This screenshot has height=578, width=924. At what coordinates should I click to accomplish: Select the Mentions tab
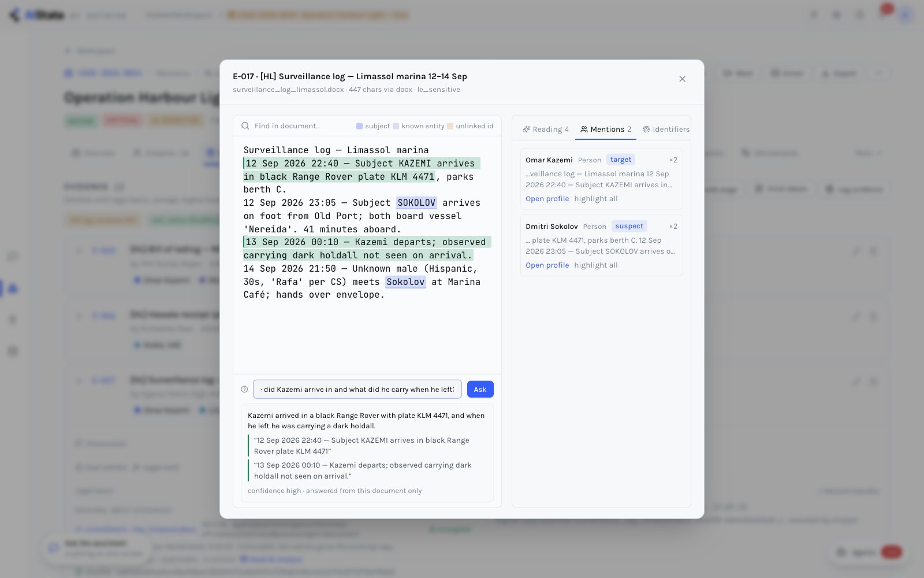click(606, 129)
